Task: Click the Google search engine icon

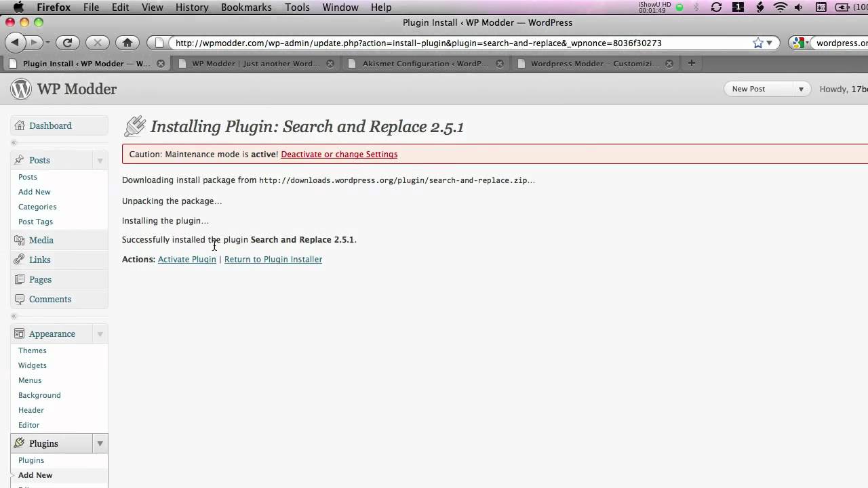Action: (x=798, y=43)
